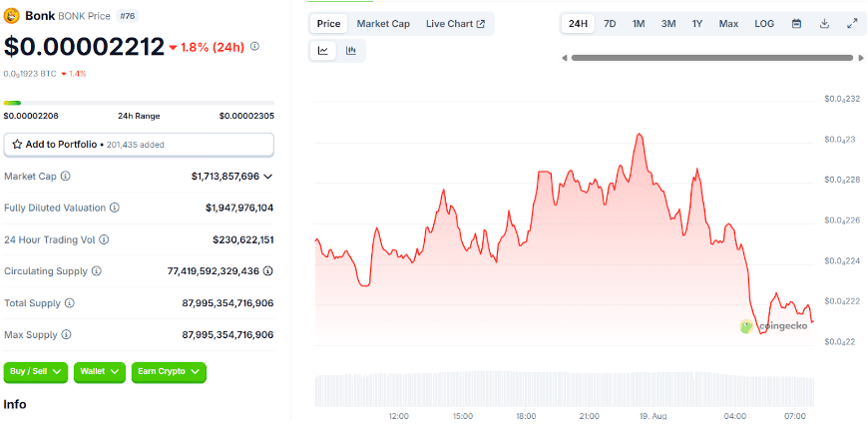The image size is (868, 427).
Task: Open the calendar date range picker
Action: click(796, 23)
